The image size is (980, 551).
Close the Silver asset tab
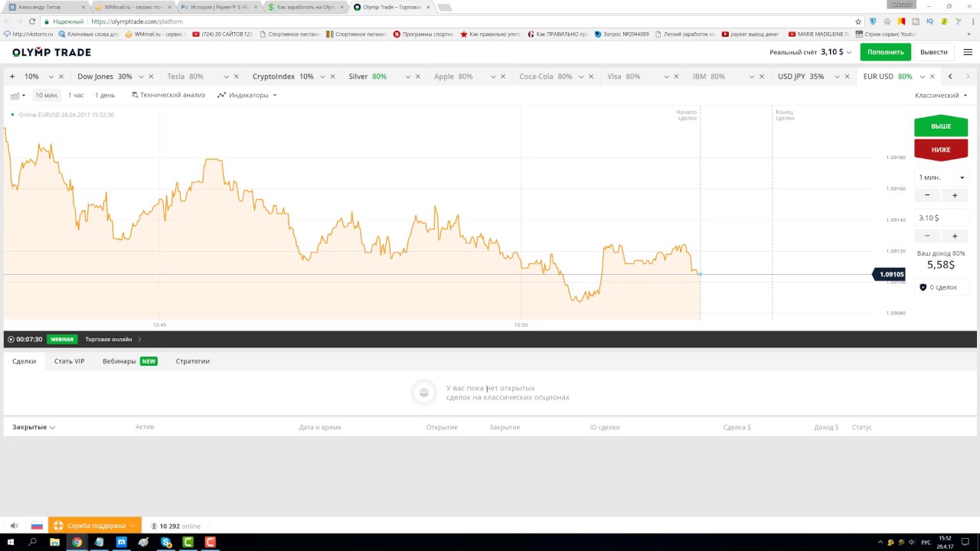point(418,77)
